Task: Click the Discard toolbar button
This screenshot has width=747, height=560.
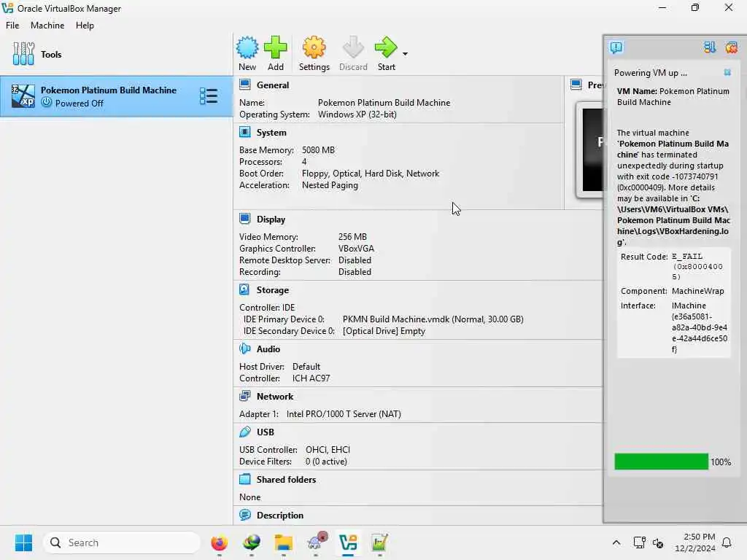Action: pos(353,54)
